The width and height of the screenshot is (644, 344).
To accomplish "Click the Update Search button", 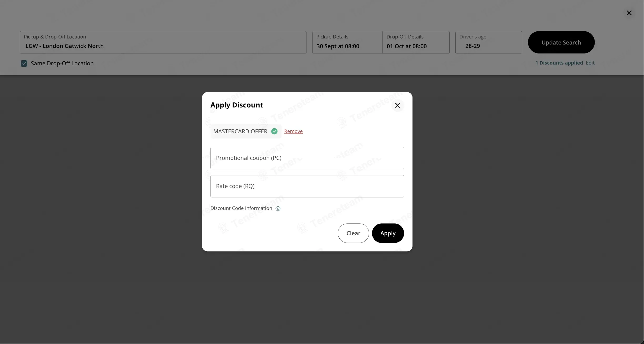I will (561, 42).
